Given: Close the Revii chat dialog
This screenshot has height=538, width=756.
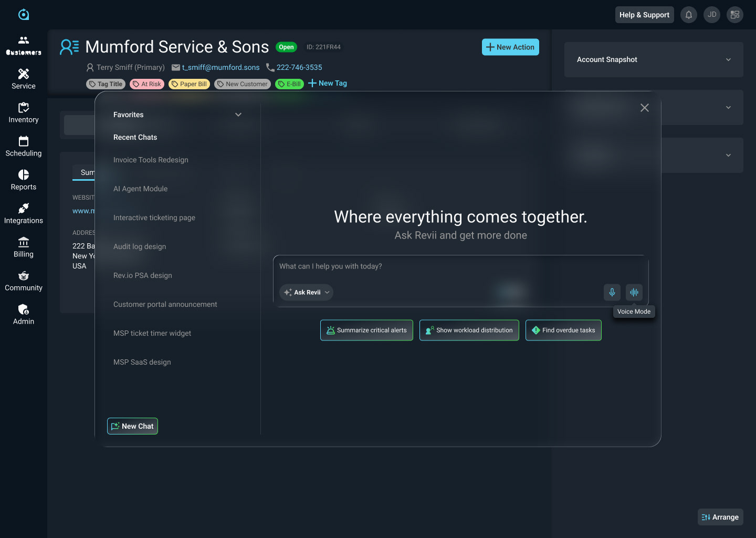Looking at the screenshot, I should click(645, 108).
